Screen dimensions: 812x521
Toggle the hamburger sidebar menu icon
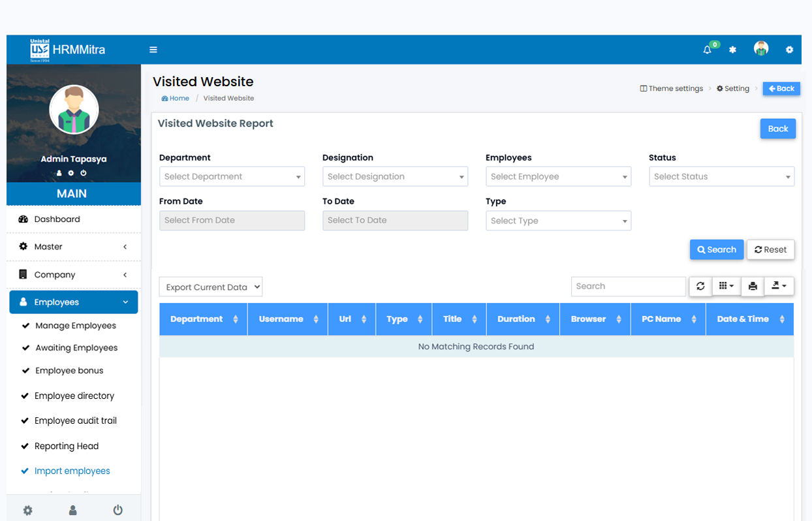(x=153, y=50)
